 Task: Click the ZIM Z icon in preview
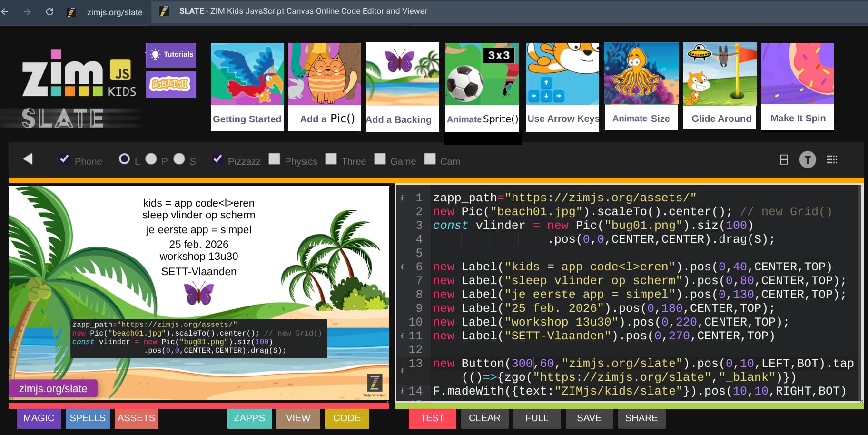point(375,383)
